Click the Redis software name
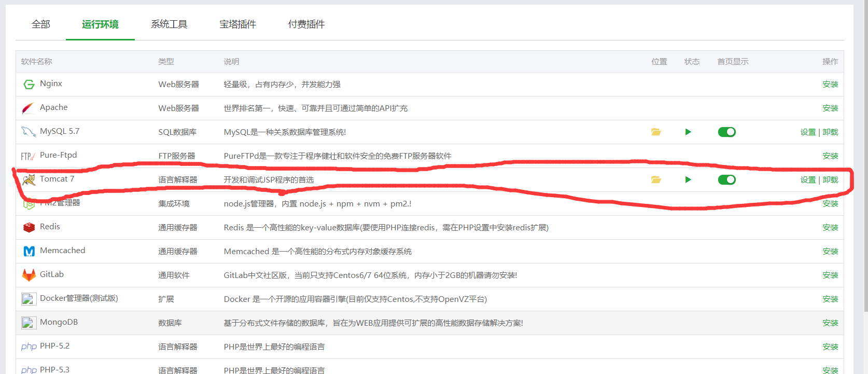Screen dimensions: 868x374 pos(50,227)
